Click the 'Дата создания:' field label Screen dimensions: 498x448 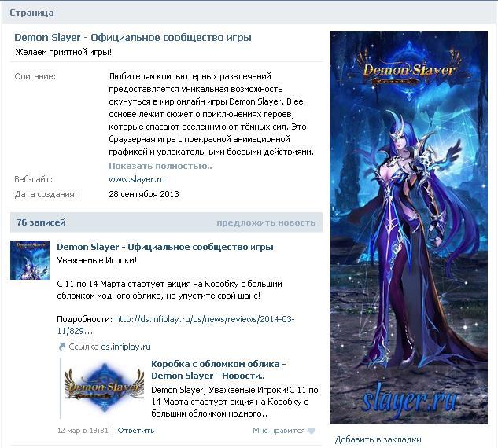(x=46, y=194)
